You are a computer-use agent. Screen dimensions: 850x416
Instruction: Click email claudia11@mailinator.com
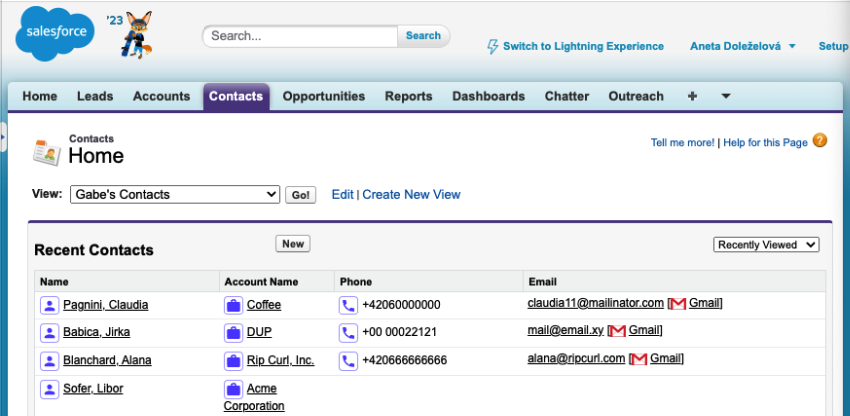pyautogui.click(x=596, y=303)
